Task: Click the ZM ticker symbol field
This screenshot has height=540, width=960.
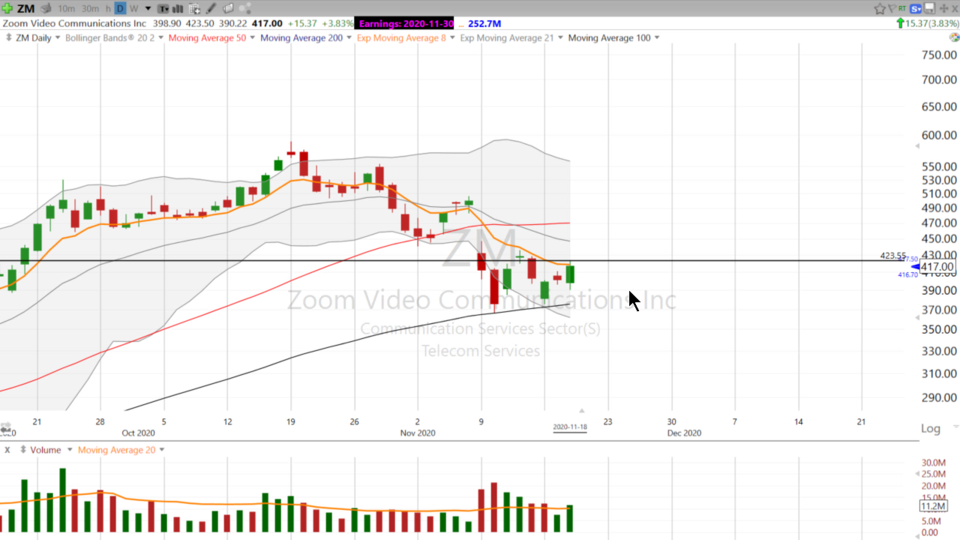Action: 26,9
